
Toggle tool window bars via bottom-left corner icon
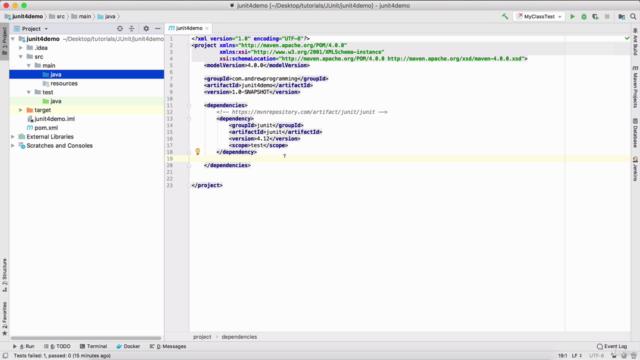(x=5, y=356)
